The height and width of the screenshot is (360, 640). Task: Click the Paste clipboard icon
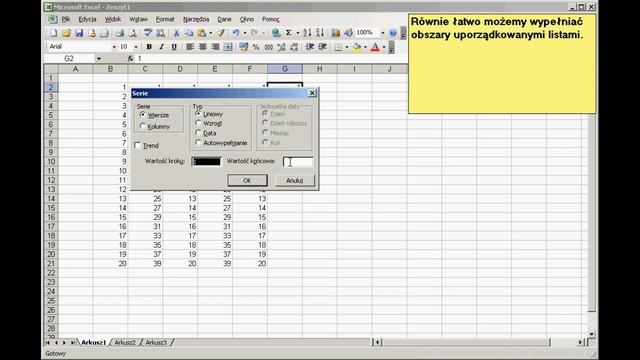(202, 33)
